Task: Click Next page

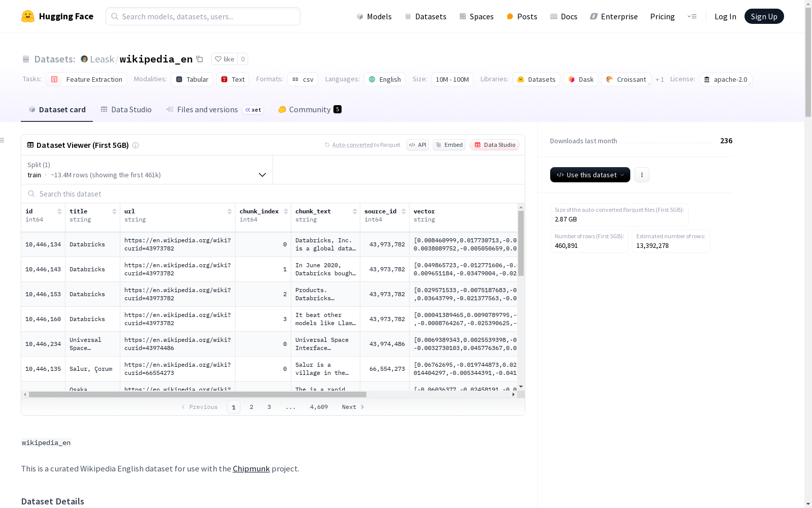Action: [x=353, y=407]
